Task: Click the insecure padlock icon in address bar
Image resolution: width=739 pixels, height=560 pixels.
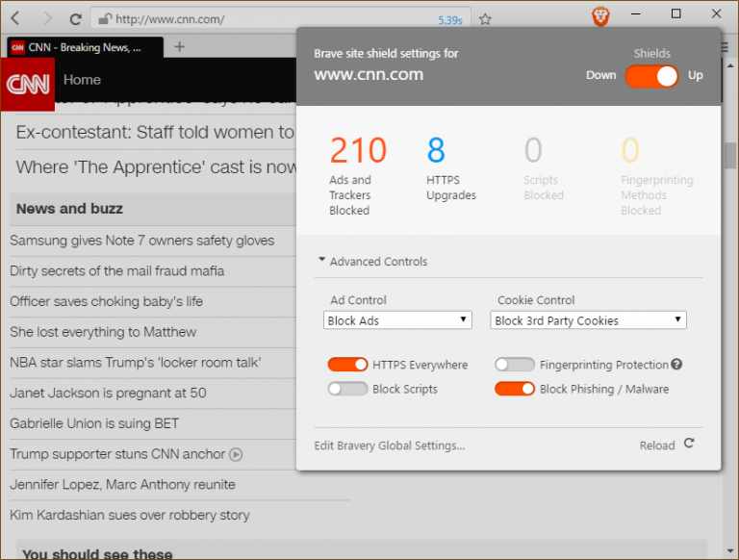Action: (x=104, y=19)
